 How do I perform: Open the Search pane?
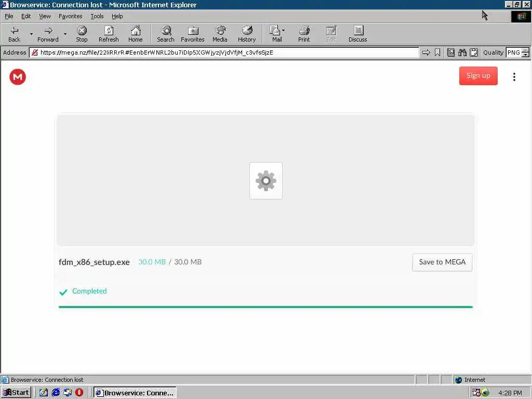(x=166, y=34)
